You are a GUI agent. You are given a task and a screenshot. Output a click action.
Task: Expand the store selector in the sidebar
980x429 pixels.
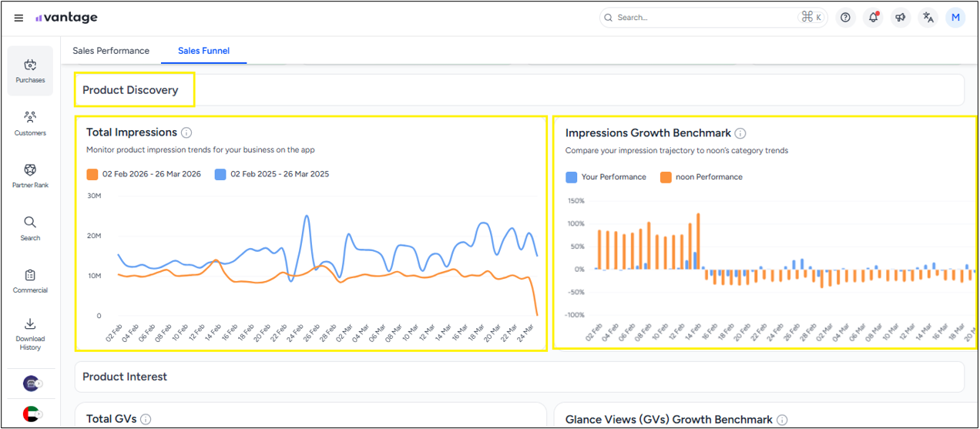point(32,384)
